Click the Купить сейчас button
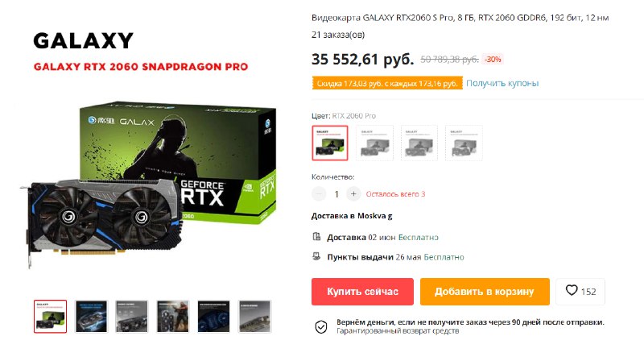The width and height of the screenshot is (644, 357). 362,292
